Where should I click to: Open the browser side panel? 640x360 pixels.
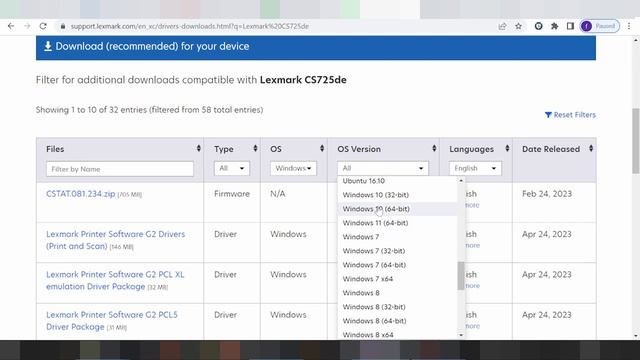click(x=570, y=26)
